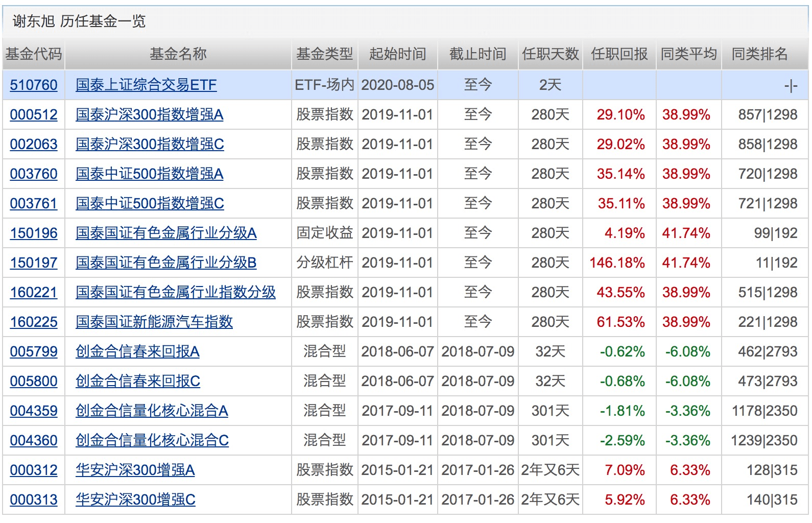Open fund code link 003760
This screenshot has width=812, height=523.
pyautogui.click(x=34, y=174)
